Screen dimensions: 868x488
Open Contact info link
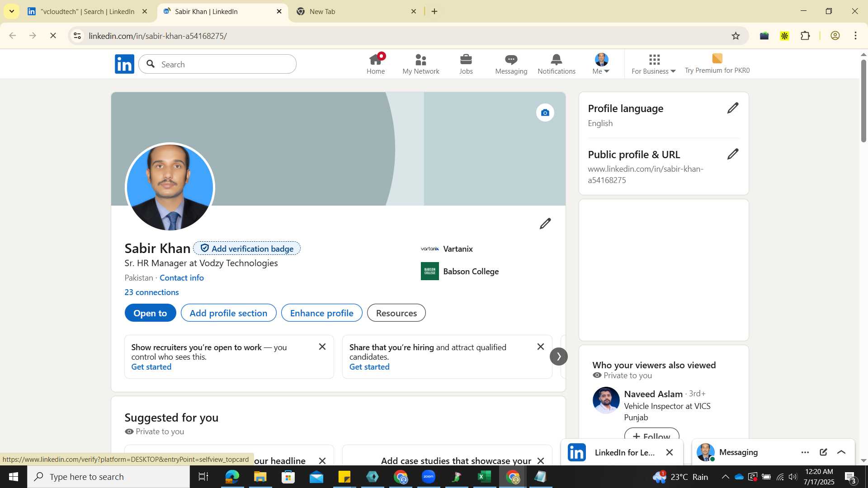coord(182,278)
